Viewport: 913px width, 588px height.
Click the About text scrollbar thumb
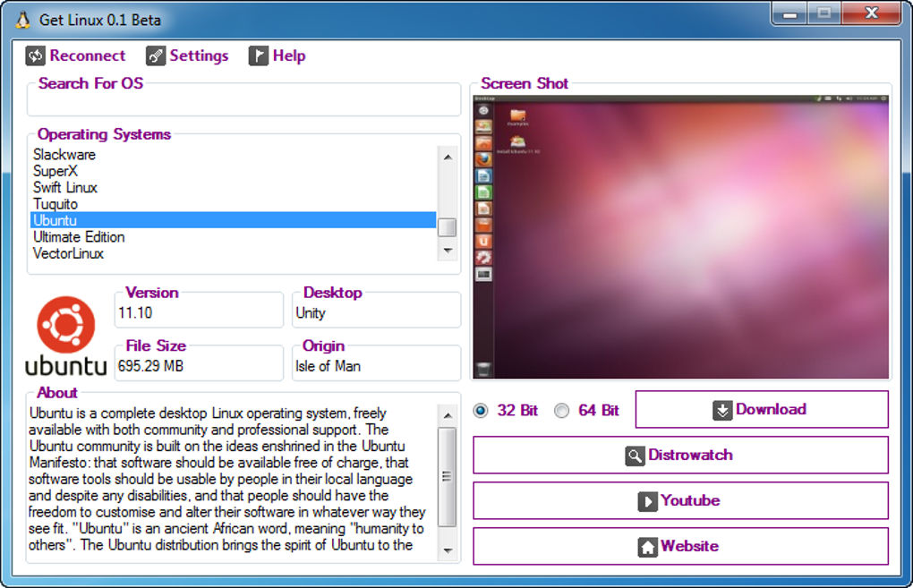(448, 476)
